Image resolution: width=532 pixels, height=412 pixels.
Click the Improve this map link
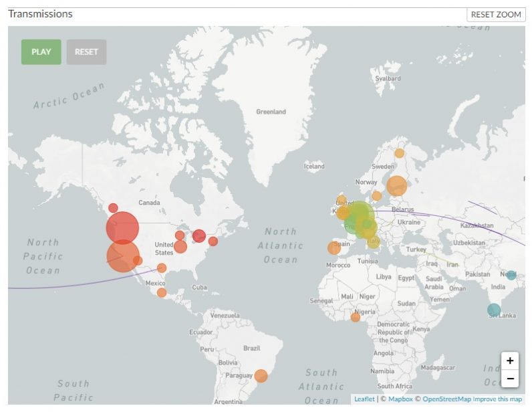(x=498, y=399)
